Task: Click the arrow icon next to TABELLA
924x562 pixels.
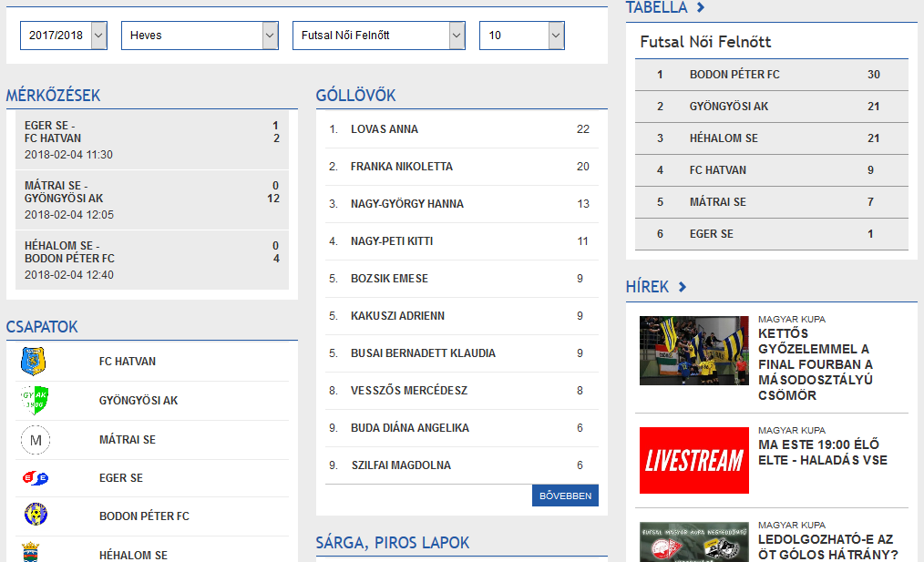Action: tap(701, 7)
